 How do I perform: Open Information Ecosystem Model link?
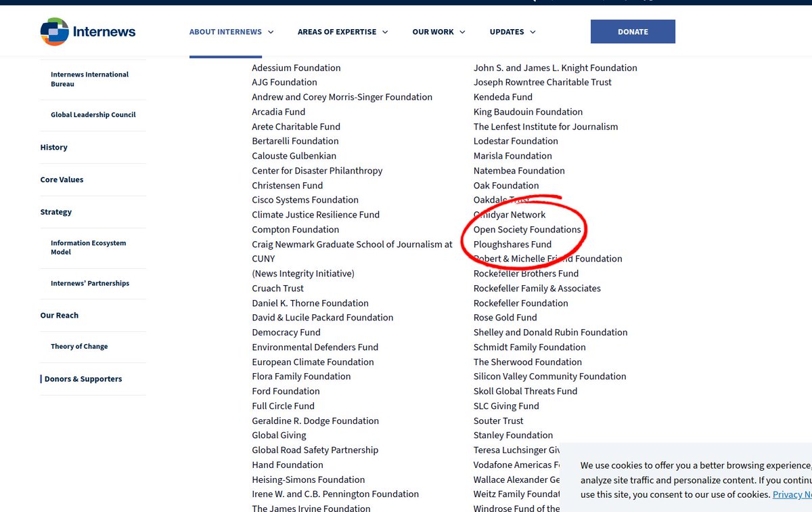click(x=89, y=248)
